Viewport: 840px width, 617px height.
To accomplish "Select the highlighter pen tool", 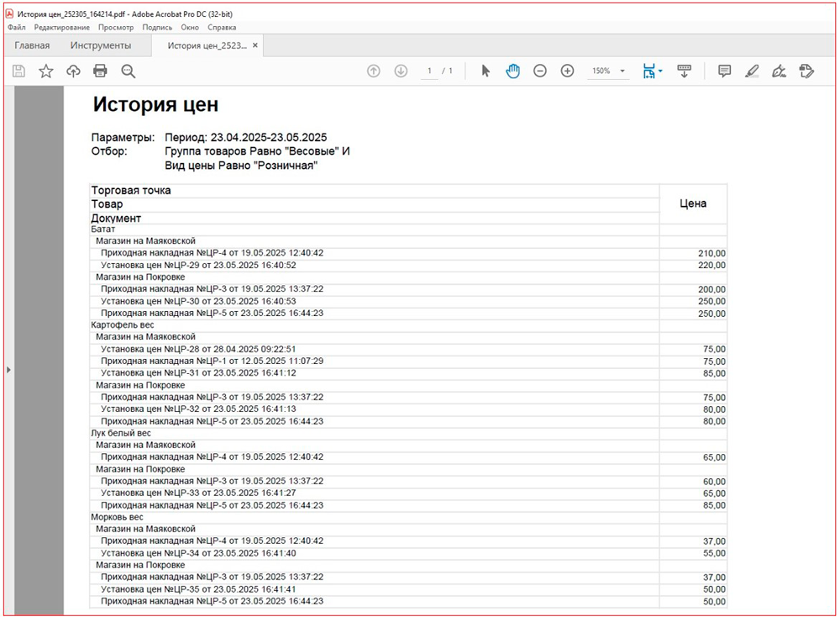I will (752, 71).
